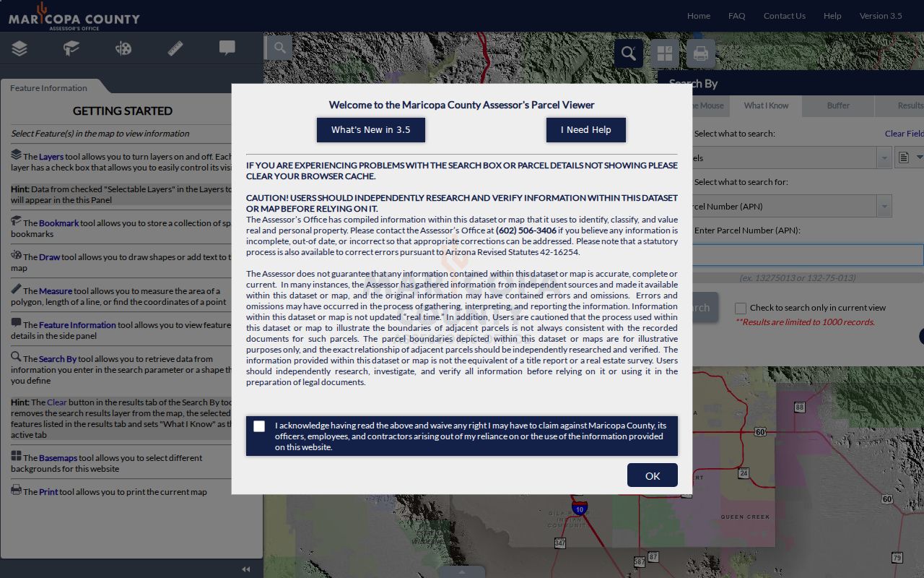Select the Draw palette tool icon

click(x=123, y=48)
